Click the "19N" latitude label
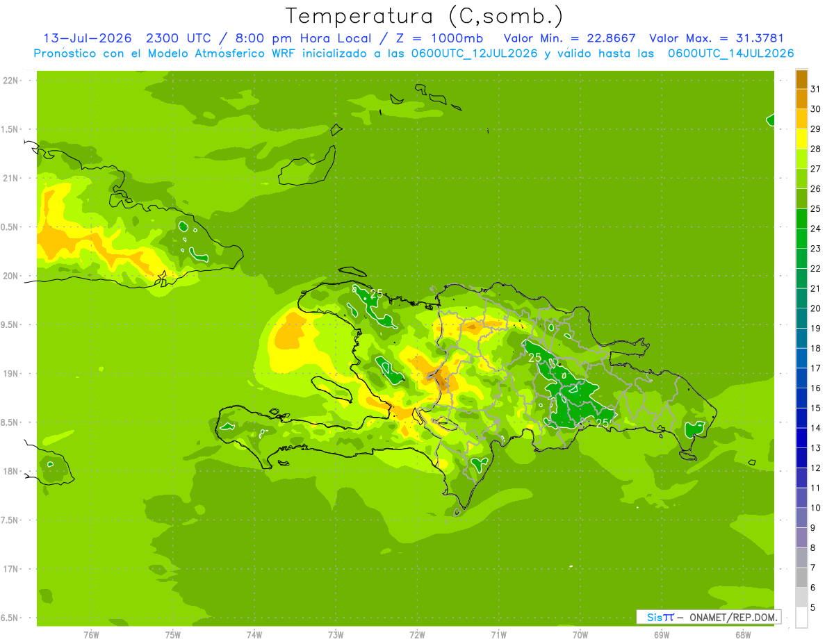The image size is (834, 644). click(12, 374)
